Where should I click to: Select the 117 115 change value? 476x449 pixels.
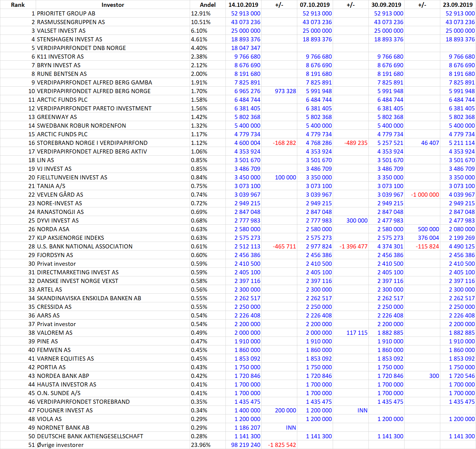pyautogui.click(x=357, y=333)
